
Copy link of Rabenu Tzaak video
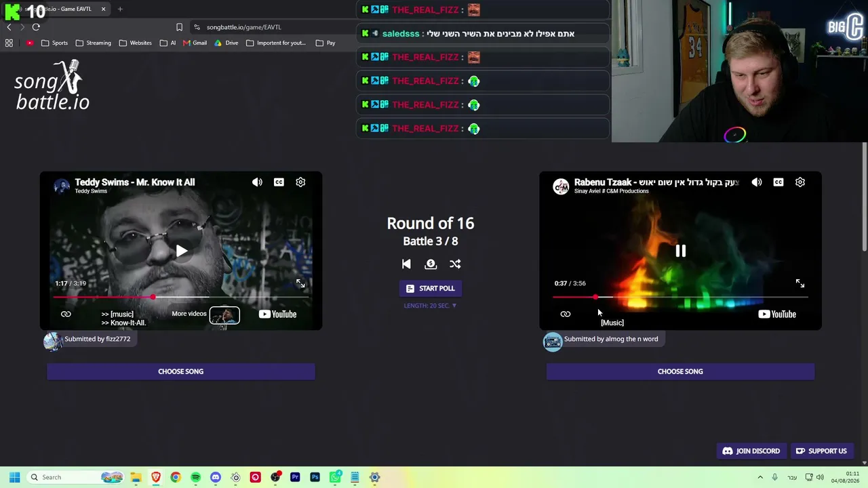[x=566, y=314]
